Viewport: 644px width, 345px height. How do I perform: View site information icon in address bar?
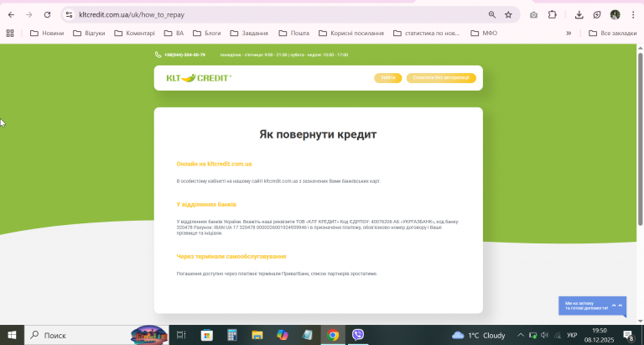coord(69,15)
